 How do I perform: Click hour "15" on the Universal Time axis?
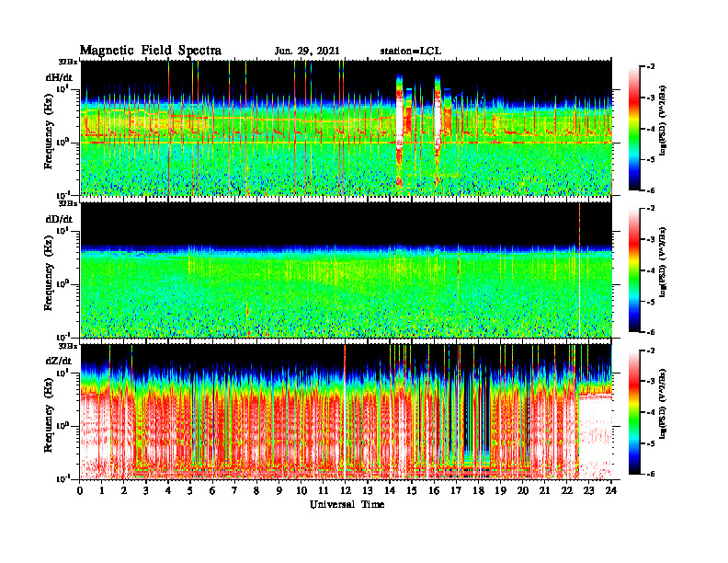412,491
